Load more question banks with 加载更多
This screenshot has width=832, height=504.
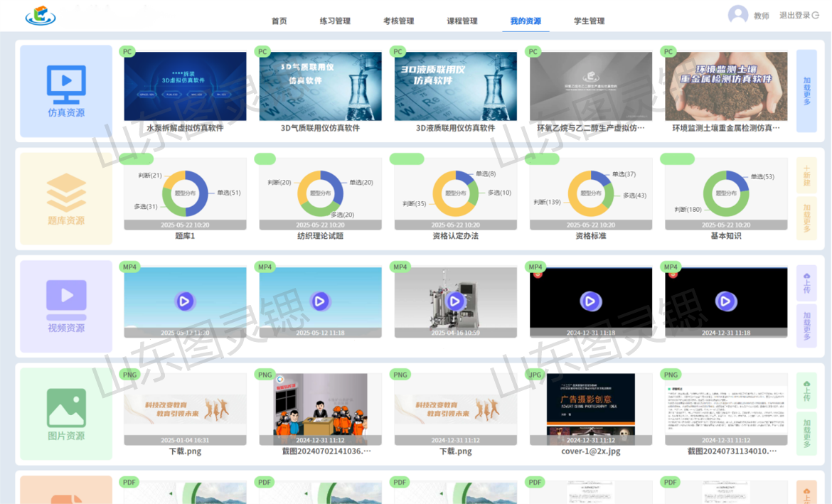806,218
